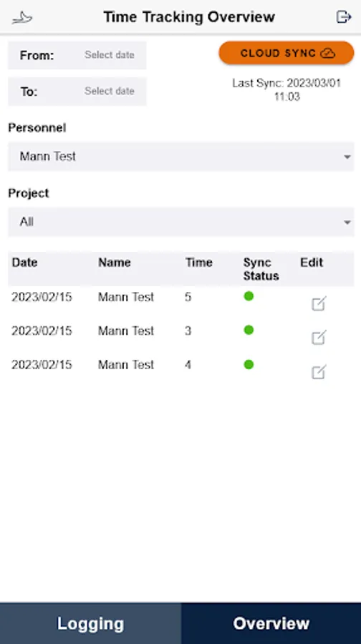Switch to the Logging tab
The height and width of the screenshot is (644, 361).
pos(90,623)
